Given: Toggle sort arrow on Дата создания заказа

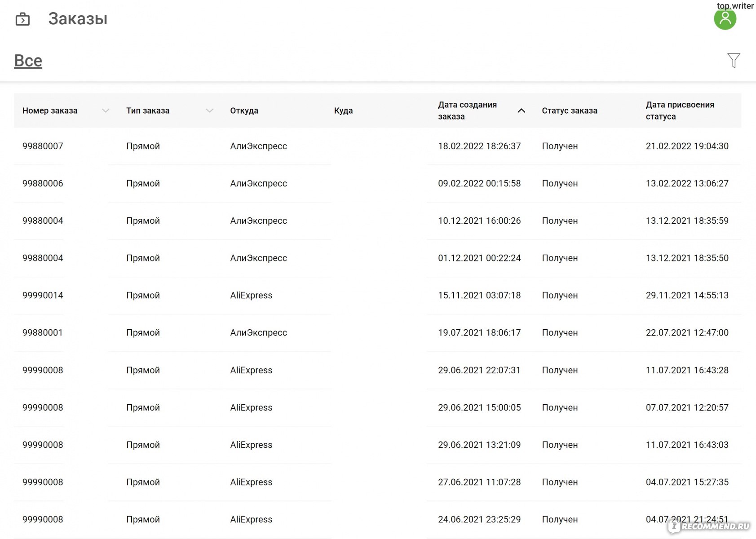Looking at the screenshot, I should click(521, 110).
